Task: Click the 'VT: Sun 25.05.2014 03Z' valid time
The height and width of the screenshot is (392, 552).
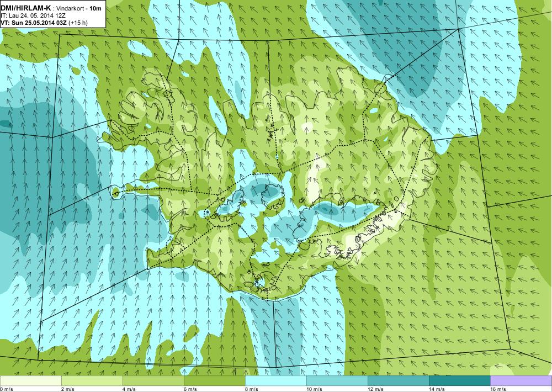Action: [34, 23]
